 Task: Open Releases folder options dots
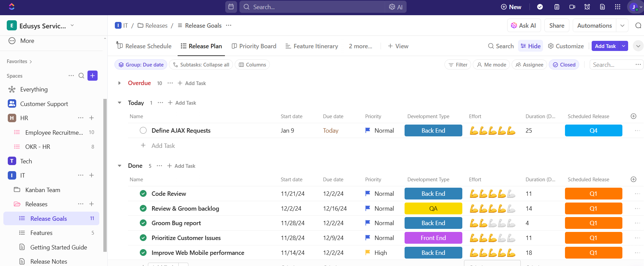(81, 204)
